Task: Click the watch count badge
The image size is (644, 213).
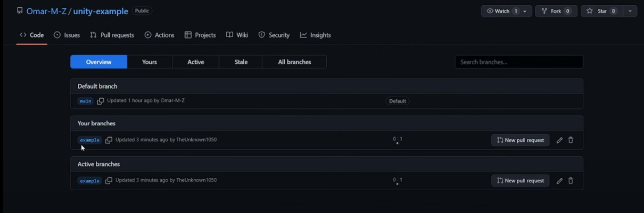Action: coord(516,11)
